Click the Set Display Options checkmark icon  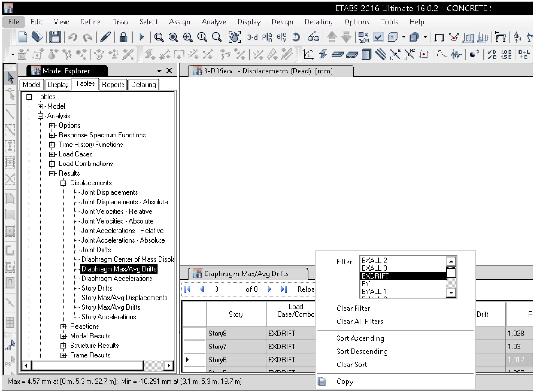click(378, 37)
